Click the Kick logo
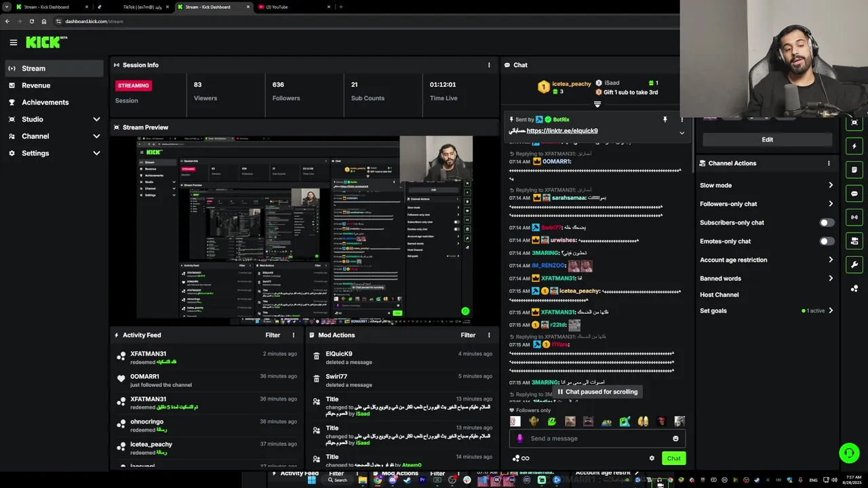868x488 pixels. tap(46, 42)
